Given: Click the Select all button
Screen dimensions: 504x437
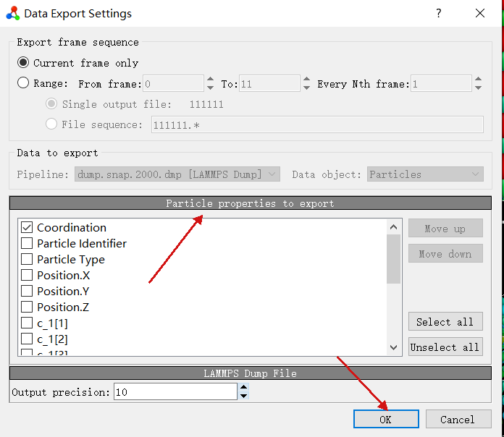Looking at the screenshot, I should click(x=445, y=322).
